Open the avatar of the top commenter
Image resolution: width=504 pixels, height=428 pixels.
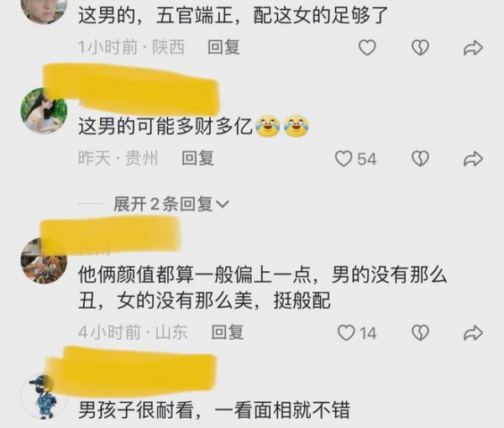point(44,9)
